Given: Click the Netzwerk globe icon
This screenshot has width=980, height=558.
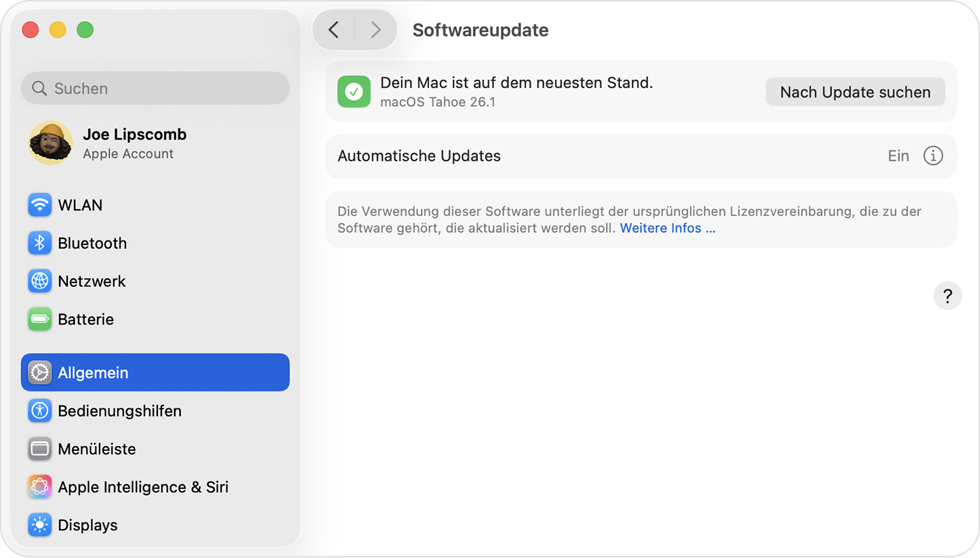Looking at the screenshot, I should tap(39, 281).
